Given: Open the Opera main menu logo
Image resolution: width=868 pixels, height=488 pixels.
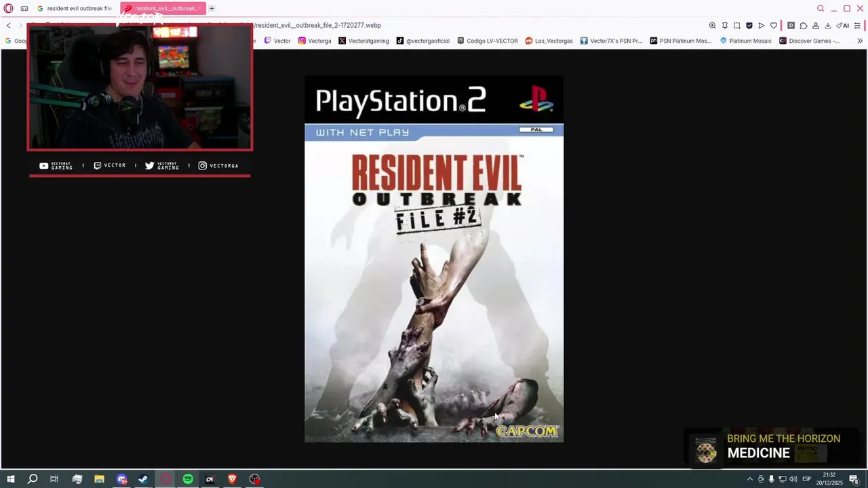Looking at the screenshot, I should point(8,8).
